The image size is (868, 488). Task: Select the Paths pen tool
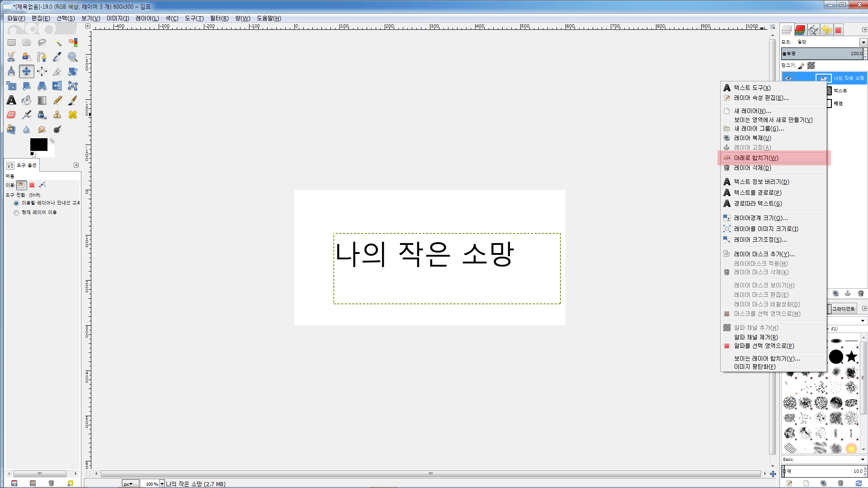click(42, 57)
